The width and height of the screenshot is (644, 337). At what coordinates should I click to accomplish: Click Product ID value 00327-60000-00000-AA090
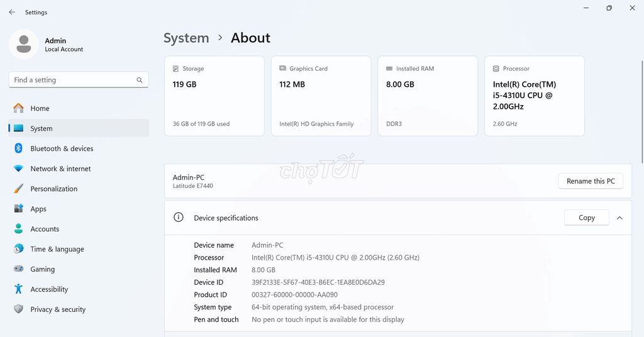pyautogui.click(x=294, y=295)
